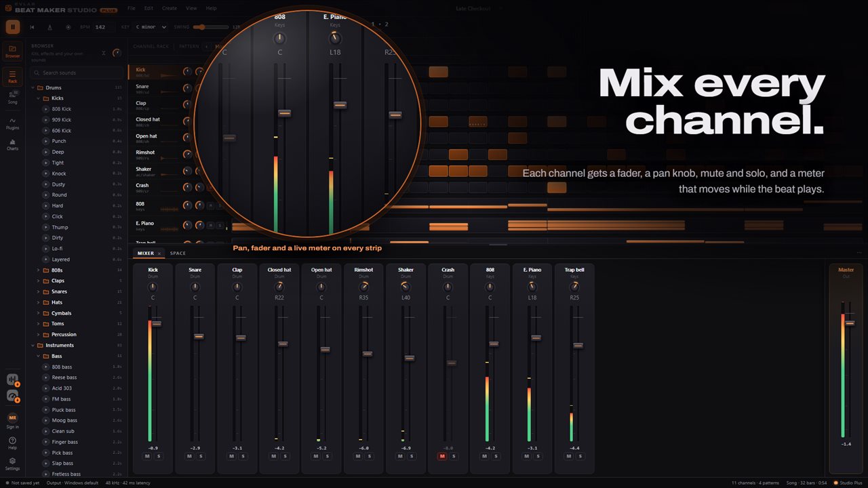The width and height of the screenshot is (868, 488).
Task: Open the Browser panel from the sidebar
Action: (x=12, y=52)
